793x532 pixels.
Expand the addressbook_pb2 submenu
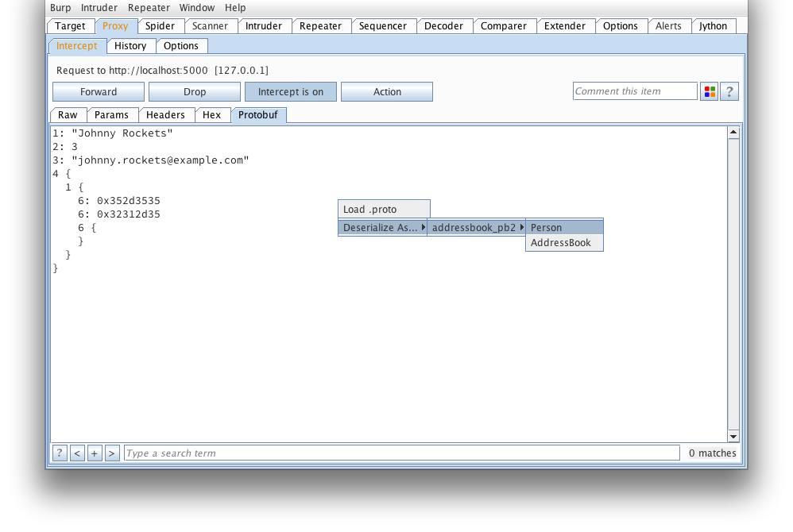coord(477,227)
